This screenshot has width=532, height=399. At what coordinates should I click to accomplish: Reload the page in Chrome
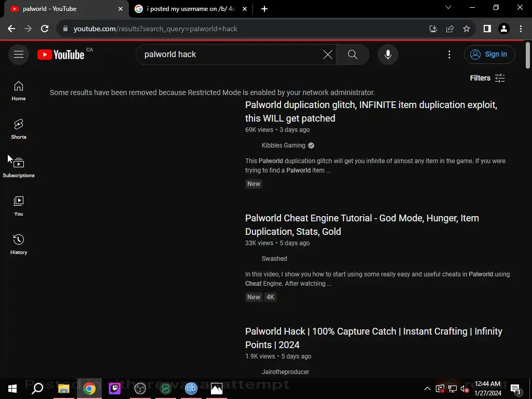[x=45, y=29]
